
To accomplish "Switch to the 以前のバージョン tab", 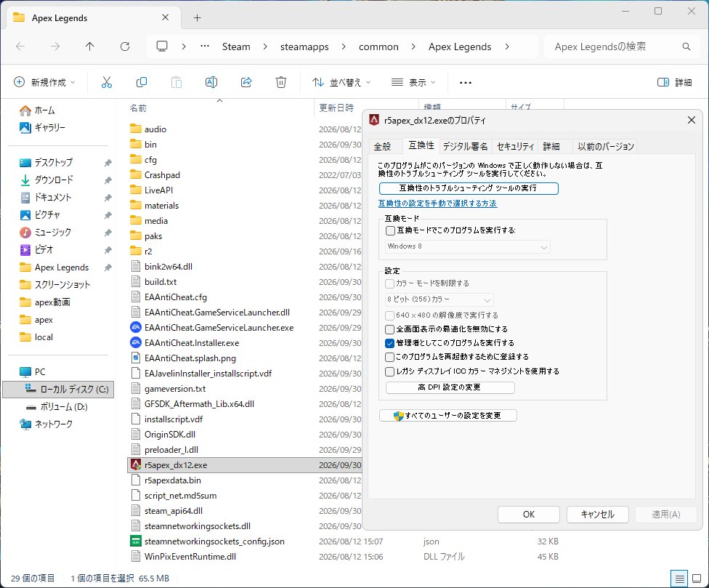I will pos(605,147).
